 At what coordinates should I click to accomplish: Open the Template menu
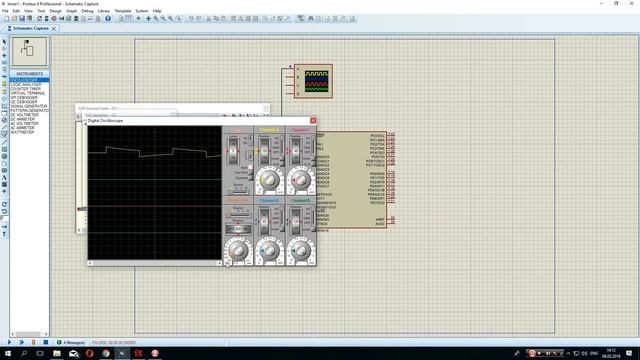tap(122, 11)
